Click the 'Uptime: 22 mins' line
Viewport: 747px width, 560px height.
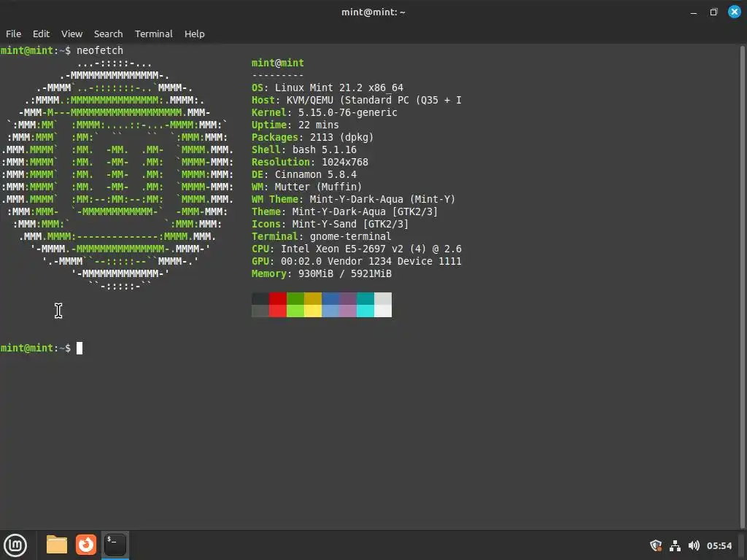295,125
